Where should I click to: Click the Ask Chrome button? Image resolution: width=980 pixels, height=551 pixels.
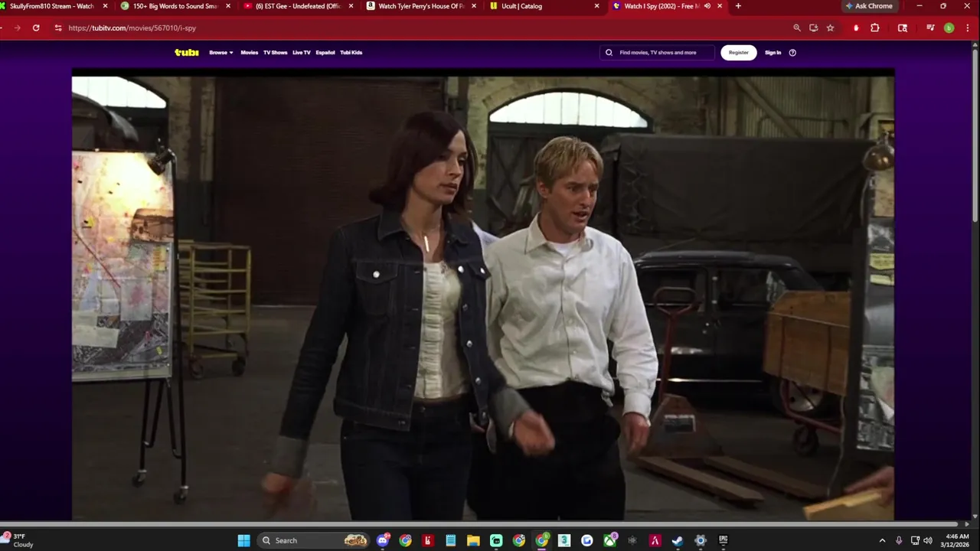click(869, 6)
